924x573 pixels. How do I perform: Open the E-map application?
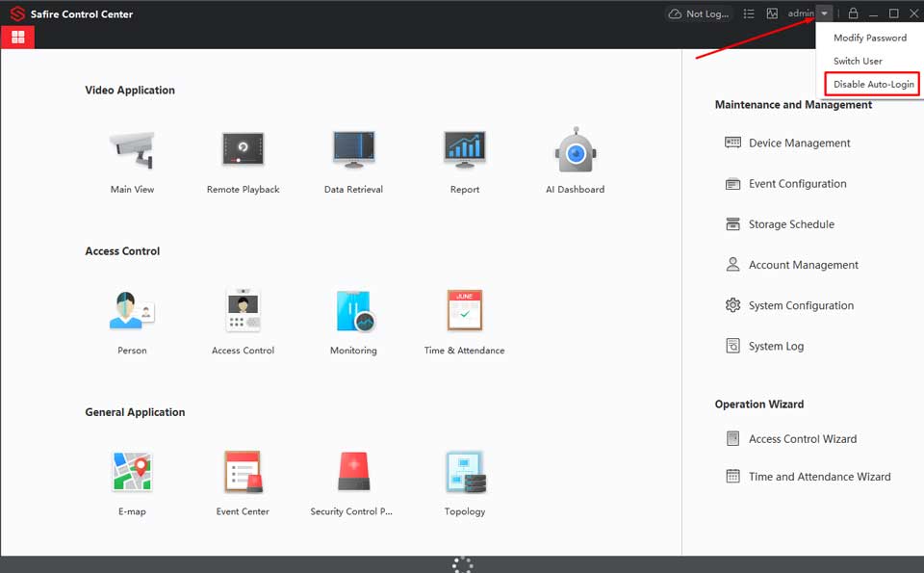point(132,473)
